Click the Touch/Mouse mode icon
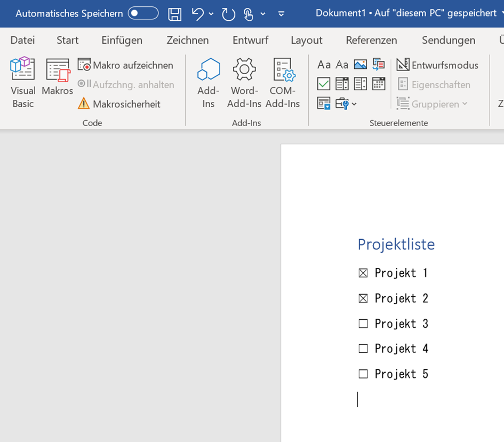 point(248,14)
